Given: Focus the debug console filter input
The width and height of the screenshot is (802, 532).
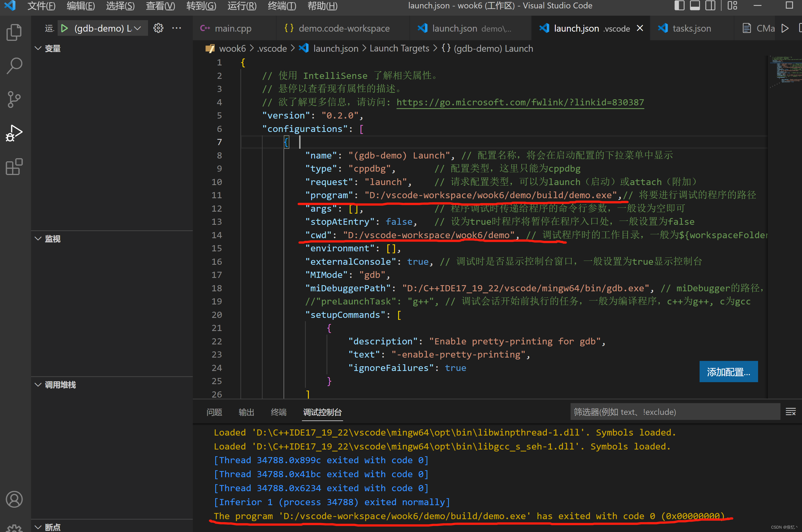Looking at the screenshot, I should [674, 412].
